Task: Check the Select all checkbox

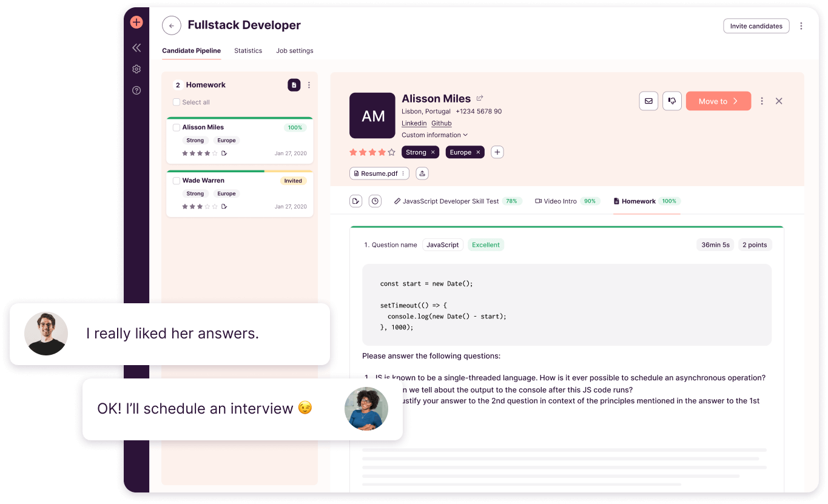Action: point(177,102)
